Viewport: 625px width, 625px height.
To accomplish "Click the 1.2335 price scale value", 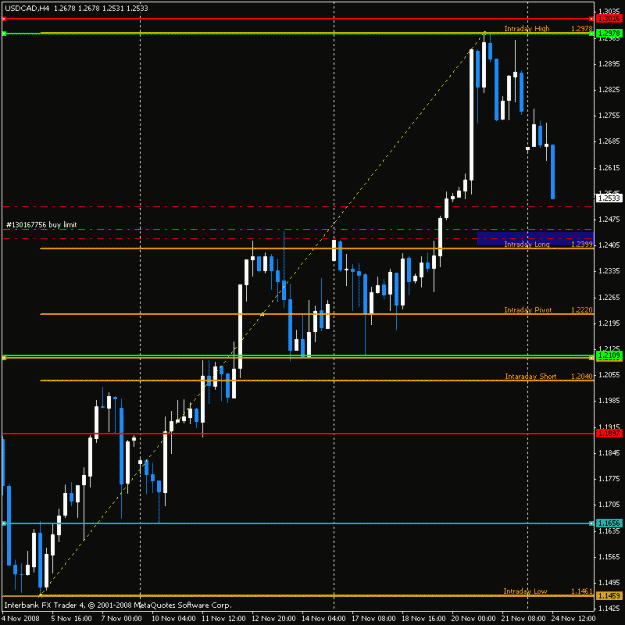I will [x=609, y=271].
